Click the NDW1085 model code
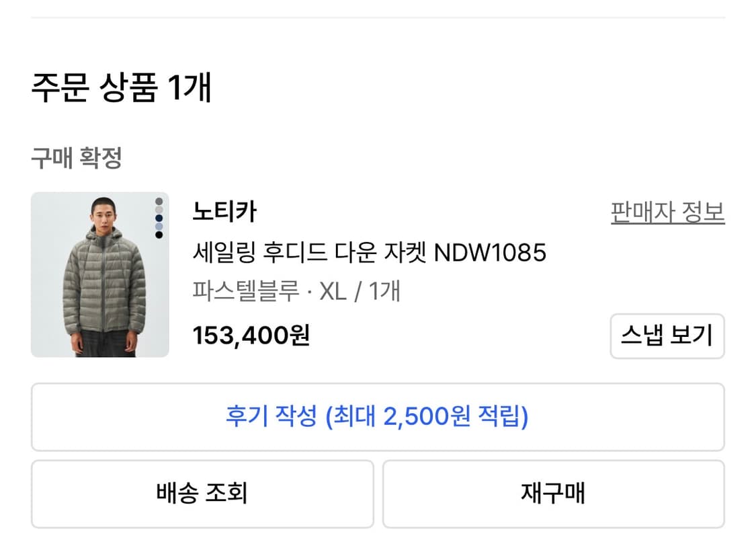Viewport: 756px width, 548px height. (x=490, y=253)
